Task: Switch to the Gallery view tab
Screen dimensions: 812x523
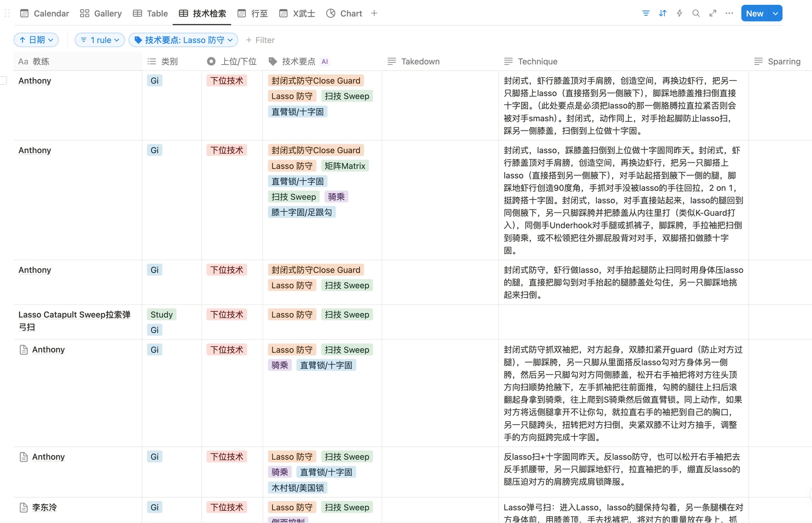Action: [101, 14]
